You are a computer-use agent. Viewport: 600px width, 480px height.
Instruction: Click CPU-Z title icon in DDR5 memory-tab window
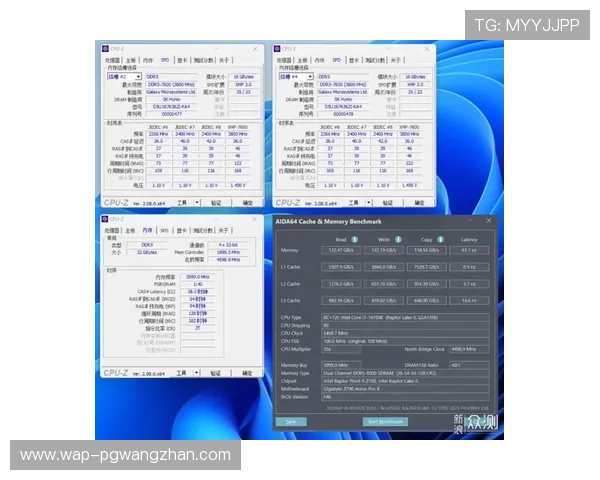click(105, 219)
